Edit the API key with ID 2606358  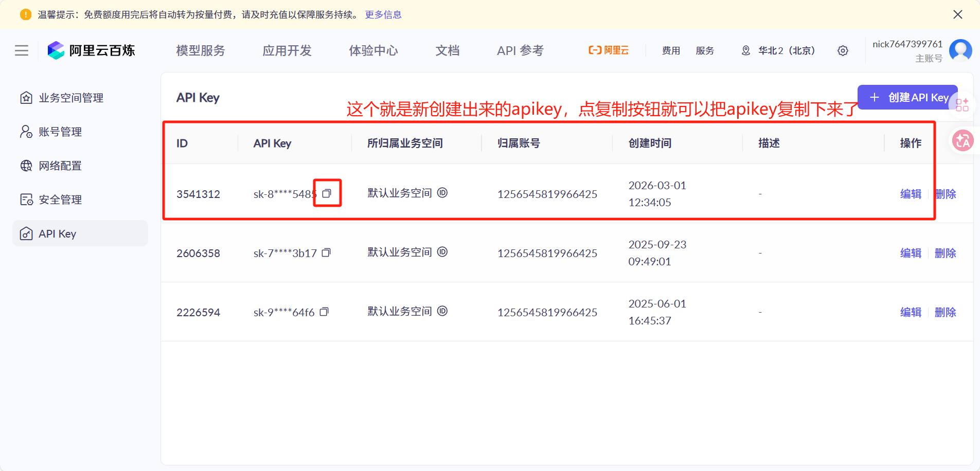pos(911,253)
